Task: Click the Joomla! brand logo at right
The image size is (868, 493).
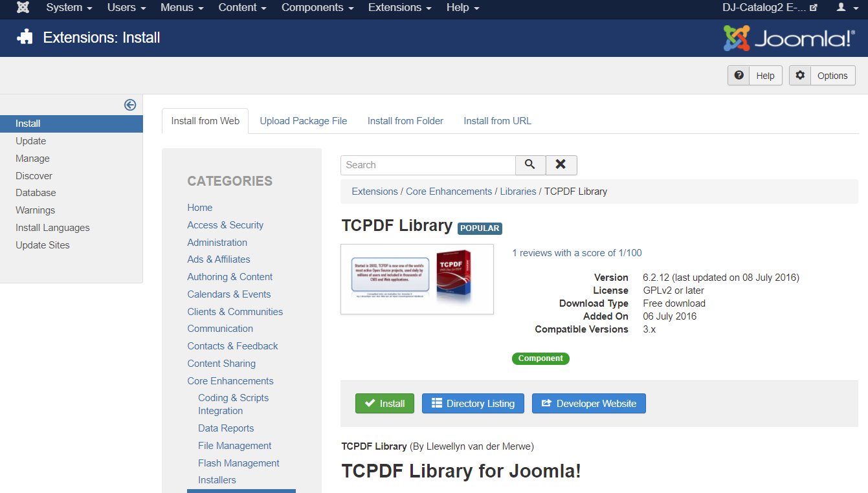Action: (789, 38)
